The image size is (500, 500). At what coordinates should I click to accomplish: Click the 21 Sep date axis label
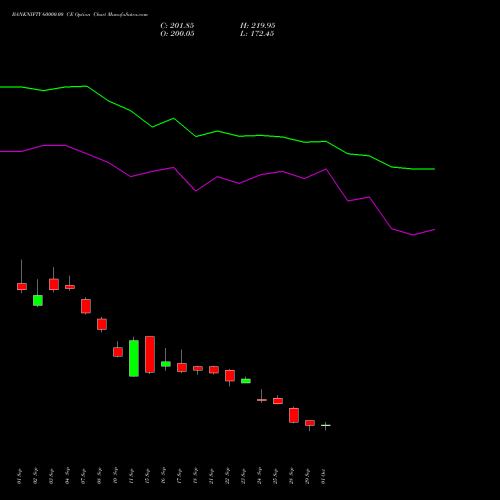(x=211, y=476)
